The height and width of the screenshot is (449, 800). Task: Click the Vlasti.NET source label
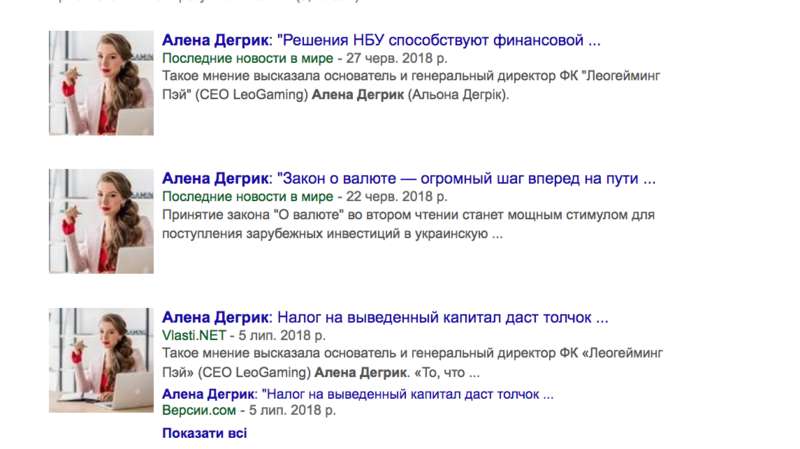pos(194,335)
